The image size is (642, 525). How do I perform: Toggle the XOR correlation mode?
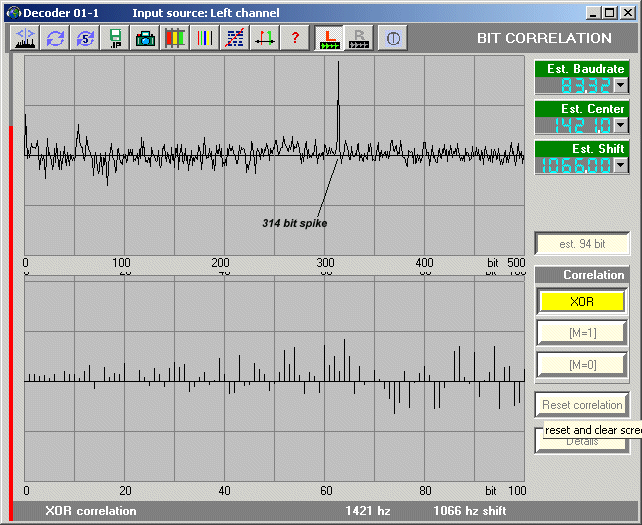coord(581,301)
